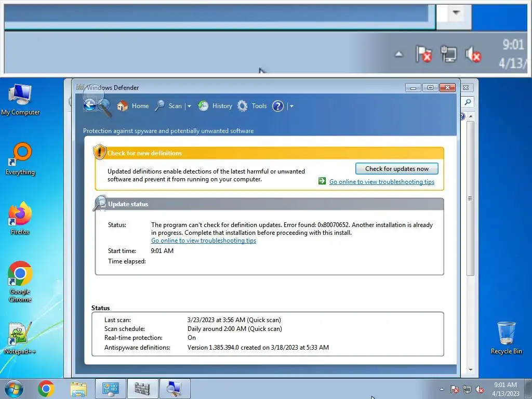The height and width of the screenshot is (399, 532).
Task: Click the error text mentioning 0x80070652
Action: point(292,229)
